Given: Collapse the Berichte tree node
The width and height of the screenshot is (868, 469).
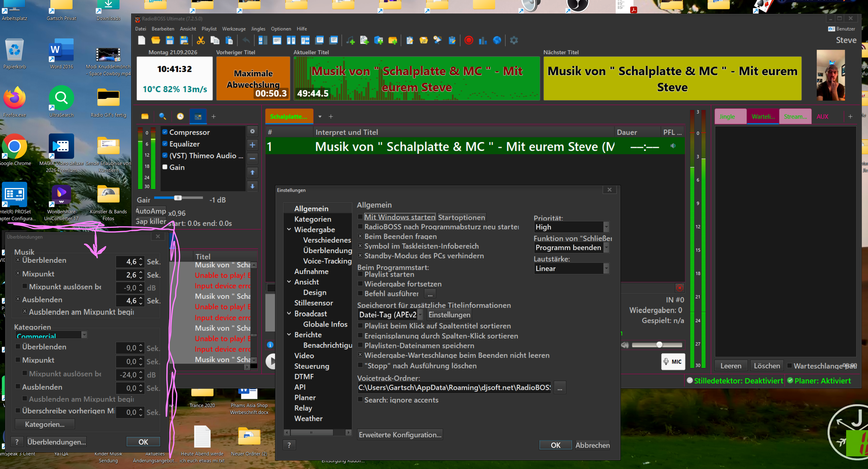Looking at the screenshot, I should click(x=289, y=335).
